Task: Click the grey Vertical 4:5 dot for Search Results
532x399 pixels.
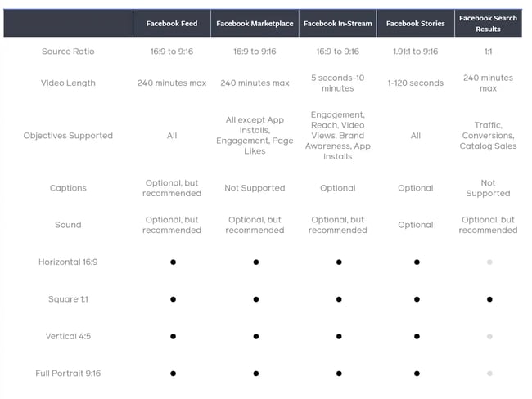Action: pyautogui.click(x=489, y=336)
